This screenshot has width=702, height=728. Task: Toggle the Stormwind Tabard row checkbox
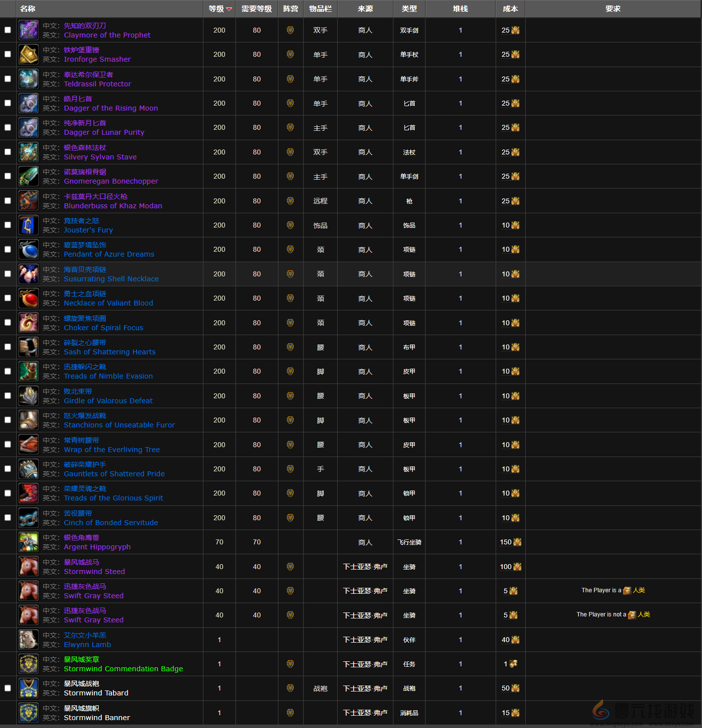point(8,688)
